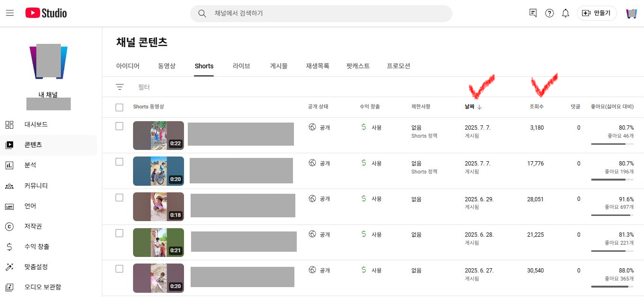Image resolution: width=644 pixels, height=297 pixels.
Task: Click the 댓글 column header
Action: pyautogui.click(x=576, y=107)
